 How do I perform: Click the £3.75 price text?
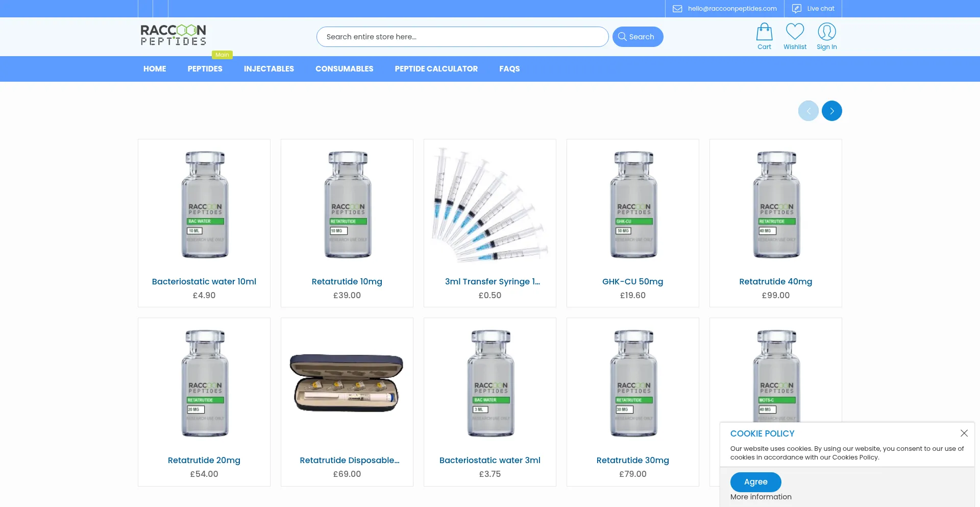490,474
